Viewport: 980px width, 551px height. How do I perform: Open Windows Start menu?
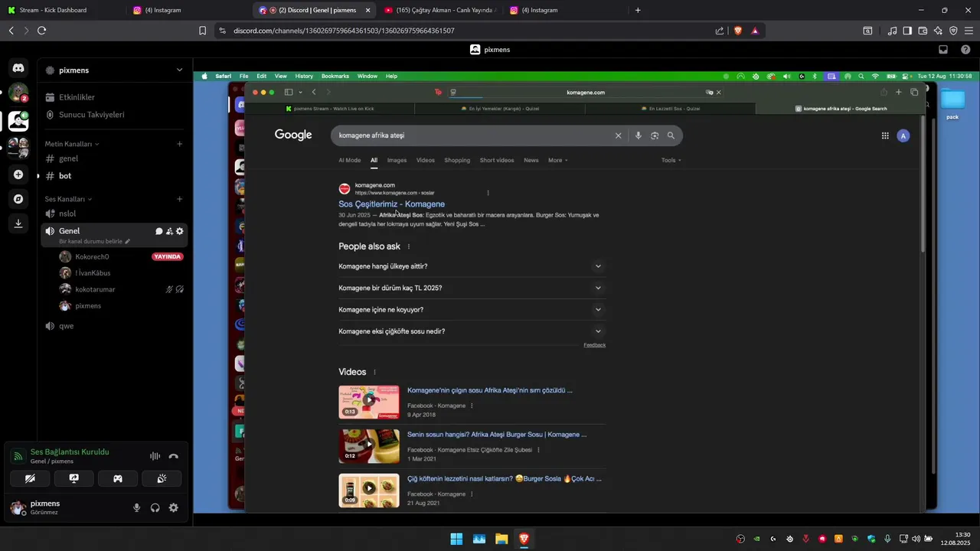click(456, 539)
